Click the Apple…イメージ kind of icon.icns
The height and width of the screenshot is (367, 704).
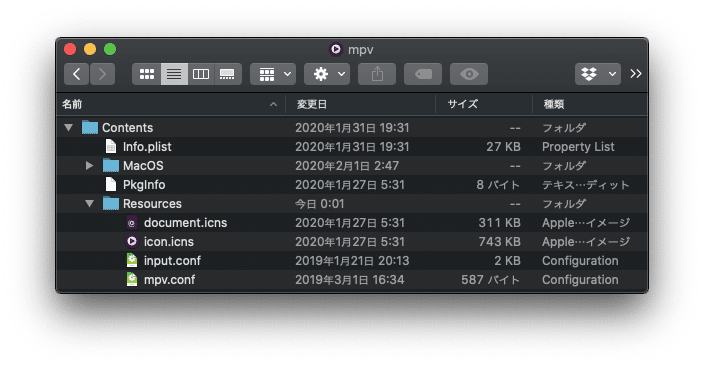pyautogui.click(x=586, y=242)
